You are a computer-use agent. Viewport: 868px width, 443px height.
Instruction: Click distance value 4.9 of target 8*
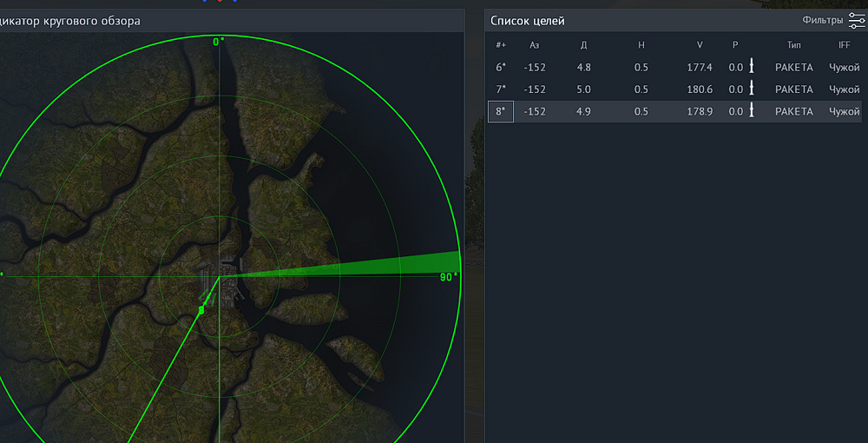[x=583, y=112]
